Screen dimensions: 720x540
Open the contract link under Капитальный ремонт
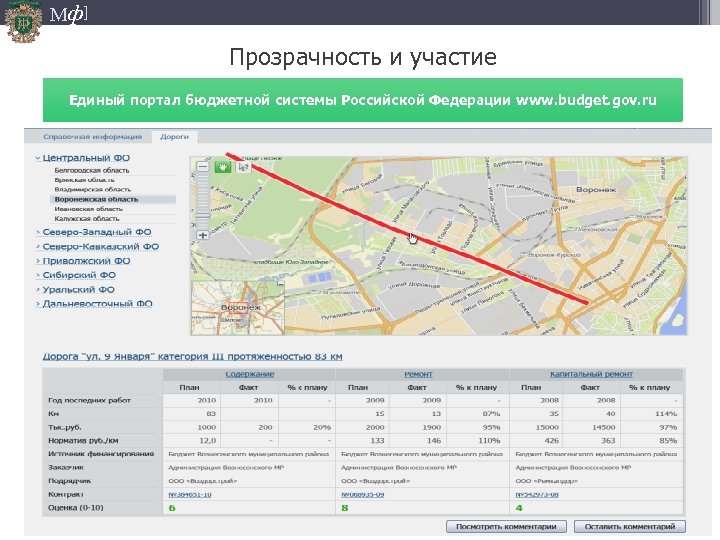[537, 495]
